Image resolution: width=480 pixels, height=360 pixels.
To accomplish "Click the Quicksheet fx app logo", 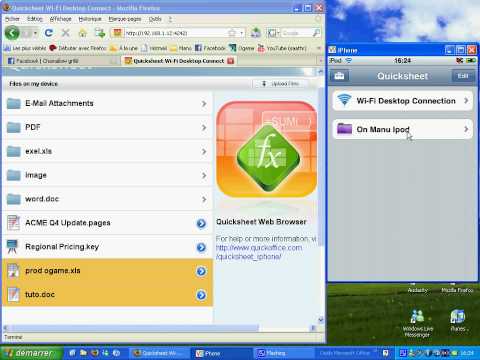I will (267, 149).
